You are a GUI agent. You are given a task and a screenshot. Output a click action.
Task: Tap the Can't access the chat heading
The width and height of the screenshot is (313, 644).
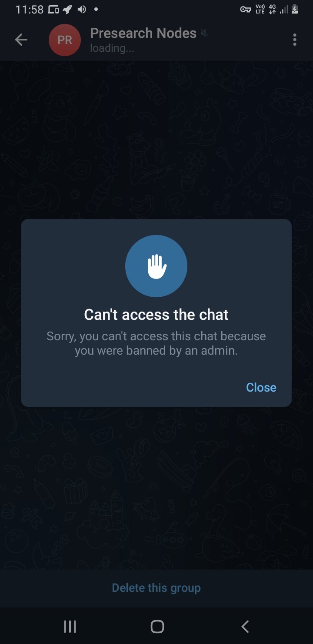[156, 315]
